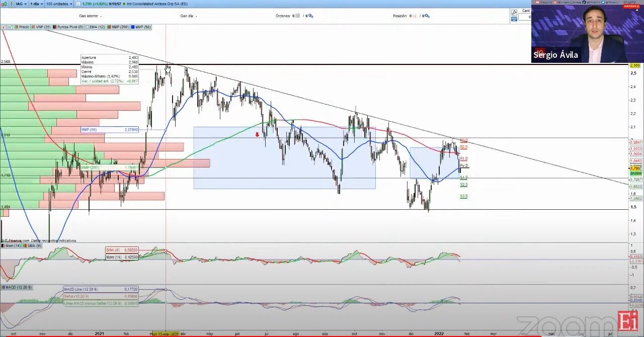
Task: Click the red down-arrow marker on the chart
Action: pyautogui.click(x=257, y=134)
